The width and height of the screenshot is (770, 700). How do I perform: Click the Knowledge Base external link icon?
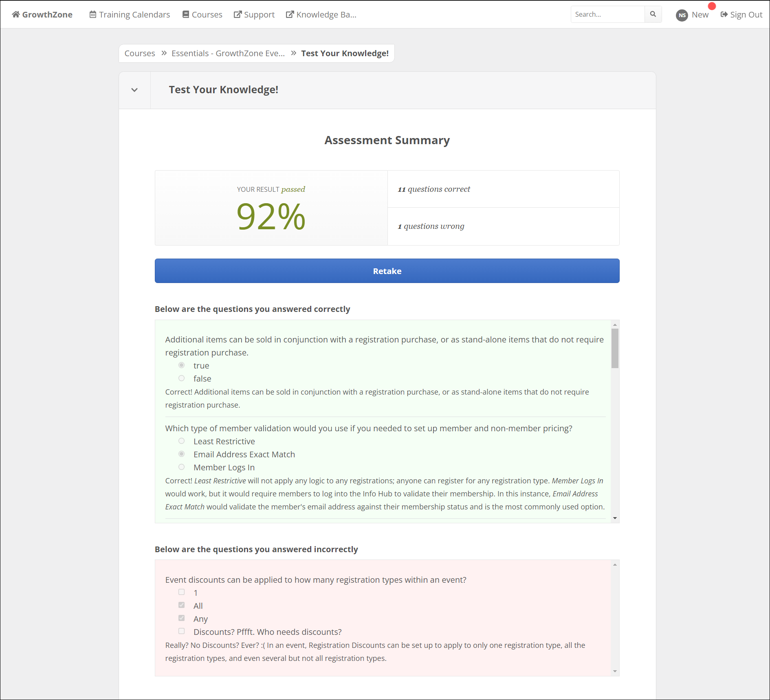tap(290, 14)
